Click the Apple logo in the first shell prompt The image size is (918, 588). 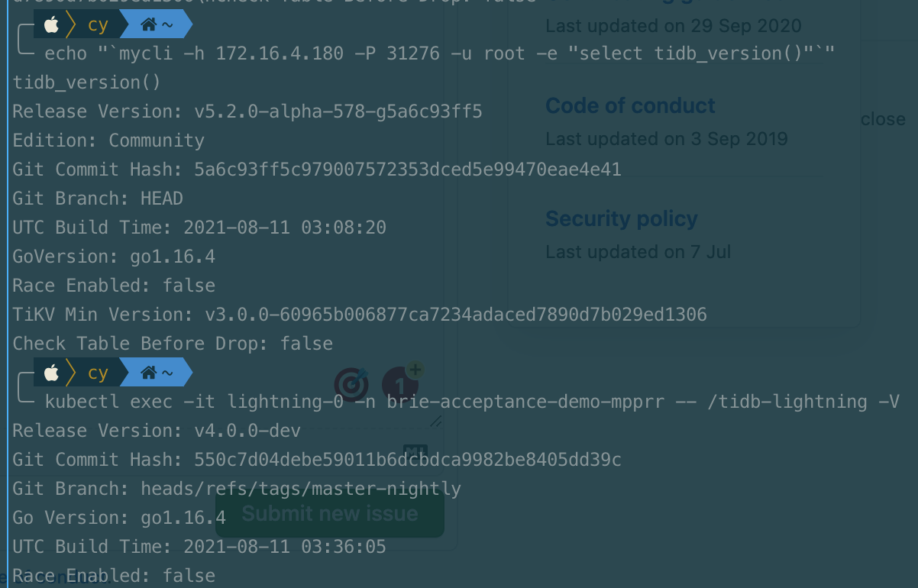(x=50, y=24)
